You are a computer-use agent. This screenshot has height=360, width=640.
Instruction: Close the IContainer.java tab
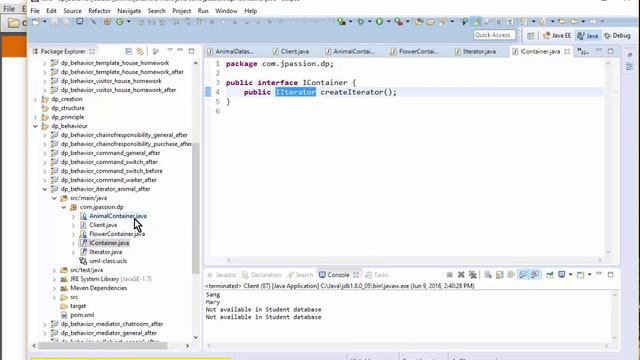coord(567,51)
